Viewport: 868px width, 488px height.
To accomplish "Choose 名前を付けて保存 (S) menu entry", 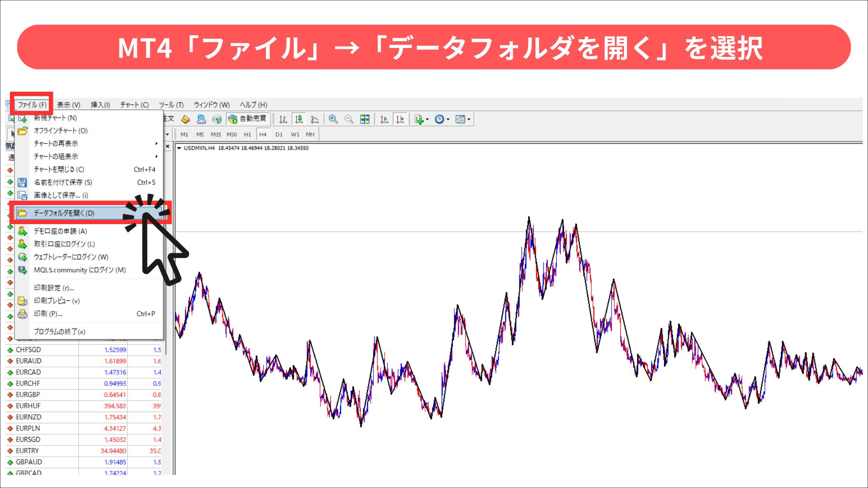I will coord(89,183).
